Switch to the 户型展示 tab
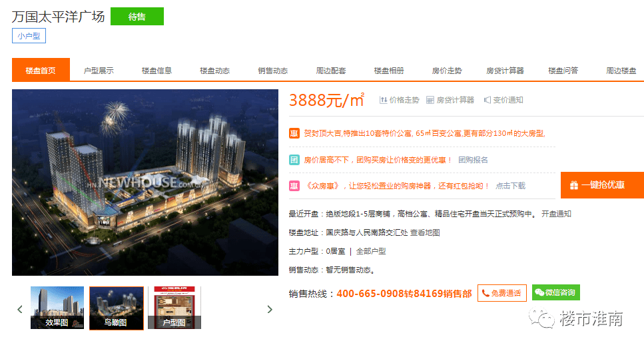Image resolution: width=644 pixels, height=347 pixels. 99,71
